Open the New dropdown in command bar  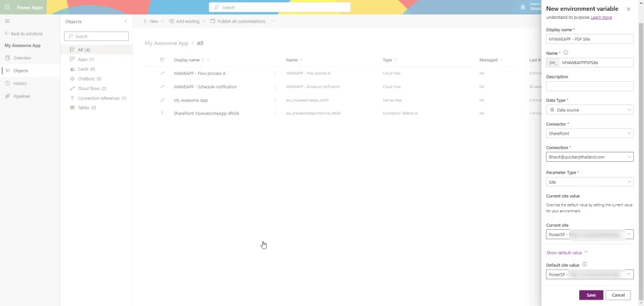tap(153, 21)
